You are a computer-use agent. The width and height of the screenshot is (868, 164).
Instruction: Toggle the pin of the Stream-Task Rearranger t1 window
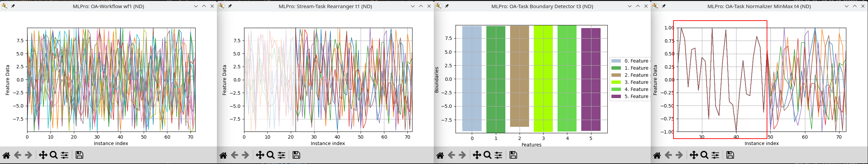[x=230, y=6]
